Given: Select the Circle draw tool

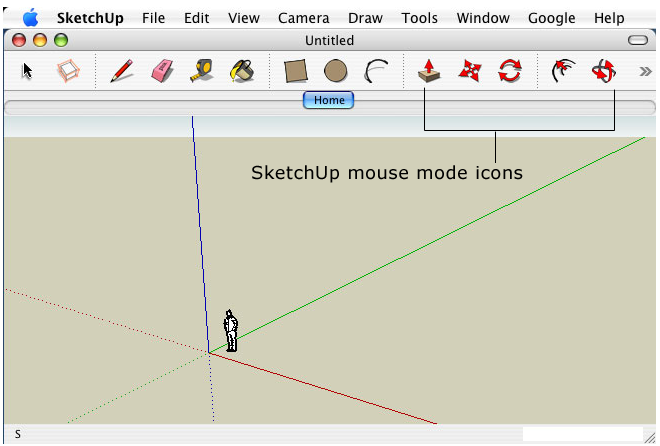Looking at the screenshot, I should pyautogui.click(x=335, y=71).
